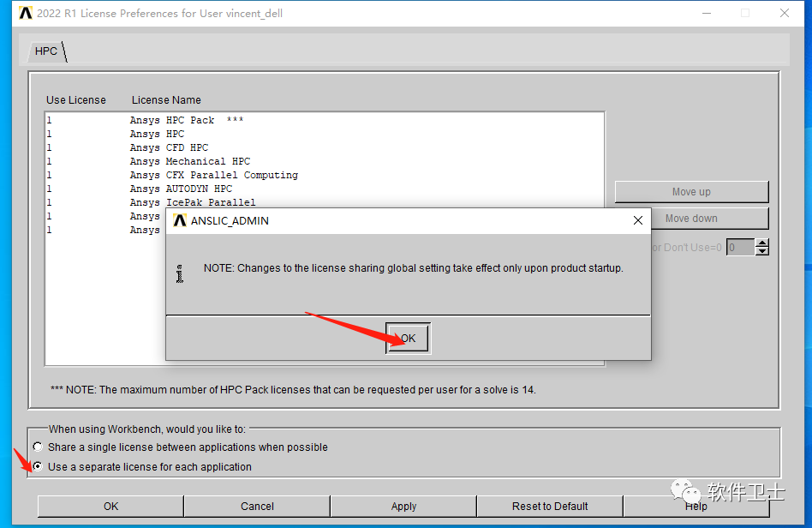Increase the Use/Don't Use spinner value
The image size is (812, 528).
pyautogui.click(x=761, y=243)
